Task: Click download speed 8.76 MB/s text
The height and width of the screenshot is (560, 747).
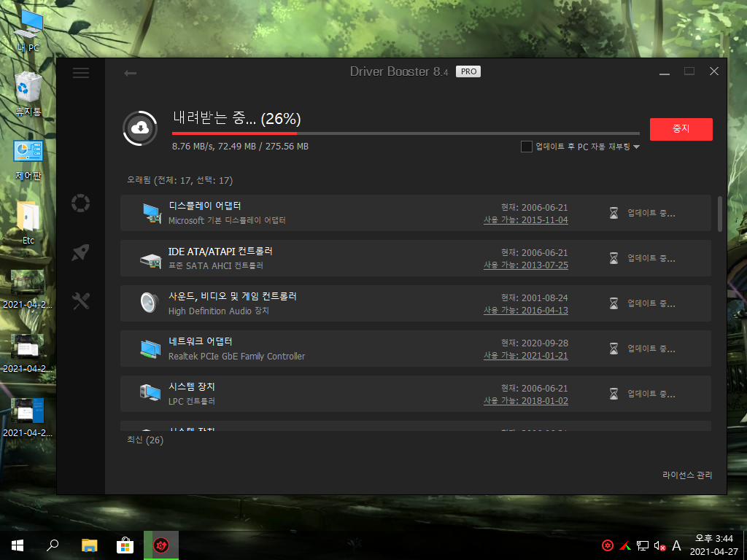Action: (x=193, y=147)
